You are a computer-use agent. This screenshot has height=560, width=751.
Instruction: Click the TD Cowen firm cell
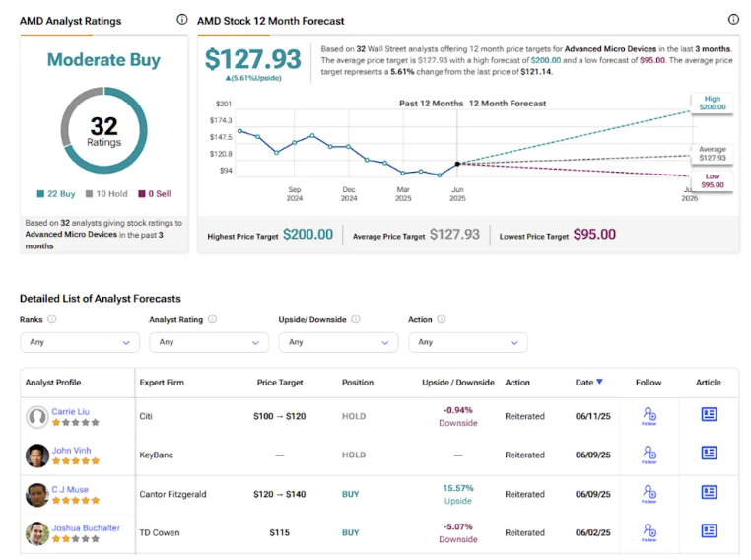160,532
